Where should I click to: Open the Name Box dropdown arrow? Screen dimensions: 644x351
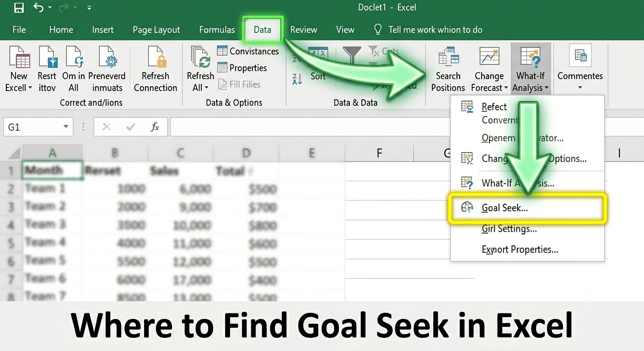point(66,127)
